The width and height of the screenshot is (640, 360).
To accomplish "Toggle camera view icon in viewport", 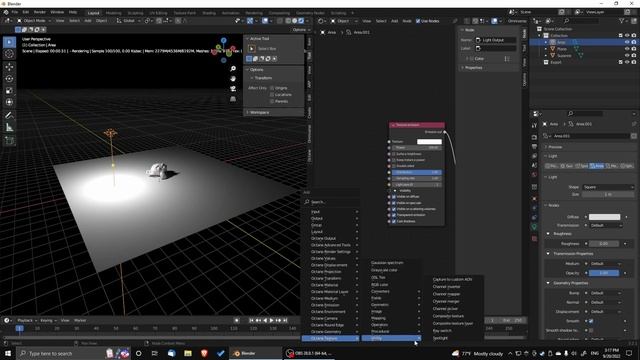I will [x=233, y=89].
